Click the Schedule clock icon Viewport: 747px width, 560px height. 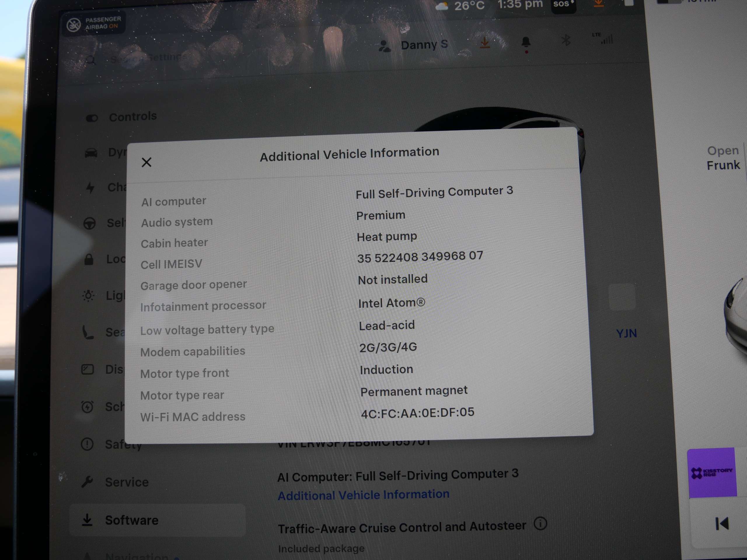tap(88, 406)
